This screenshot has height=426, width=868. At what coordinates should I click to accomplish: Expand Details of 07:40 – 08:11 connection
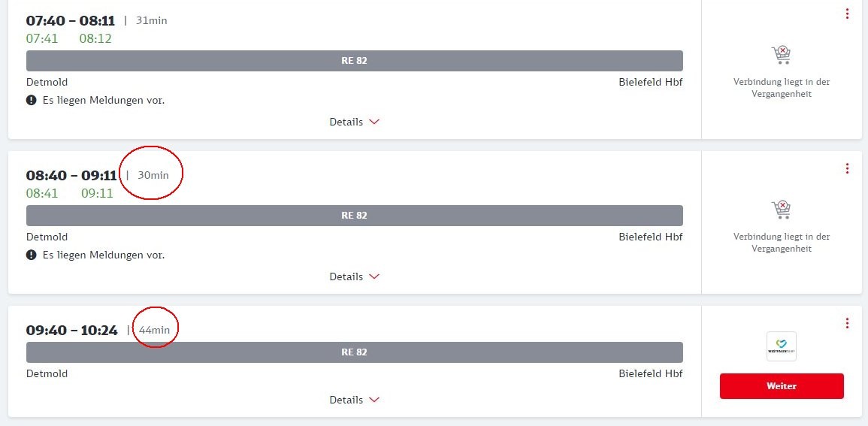(354, 122)
